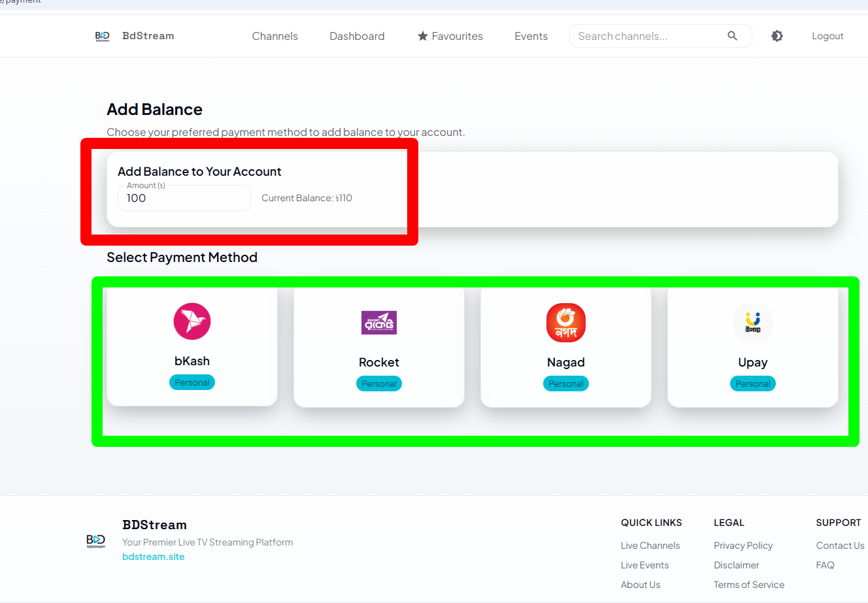Viewport: 868px width, 603px height.
Task: Navigate to Events in the navbar
Action: 531,36
